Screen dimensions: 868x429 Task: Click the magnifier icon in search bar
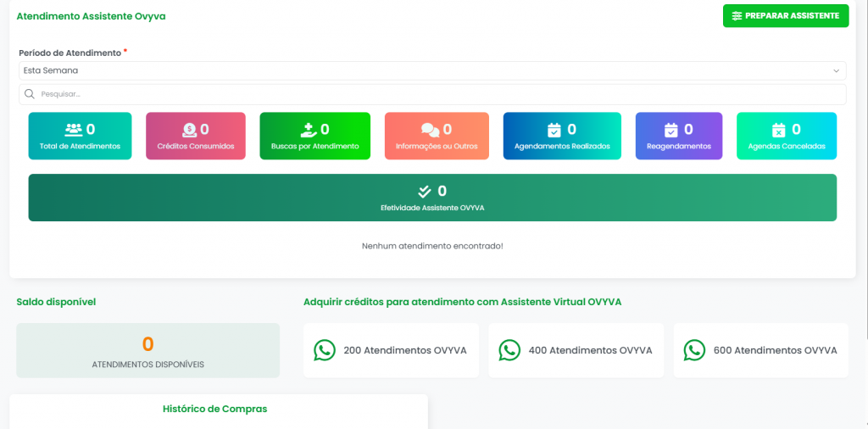click(30, 94)
